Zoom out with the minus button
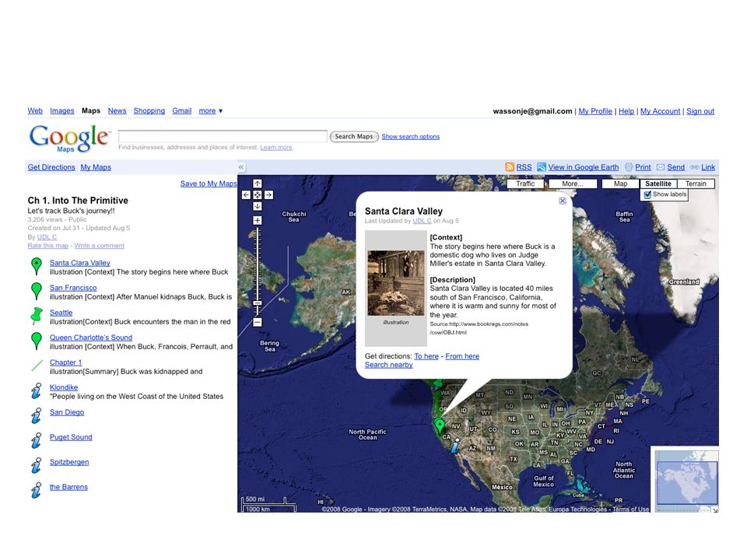This screenshot has width=747, height=560. 258,322
